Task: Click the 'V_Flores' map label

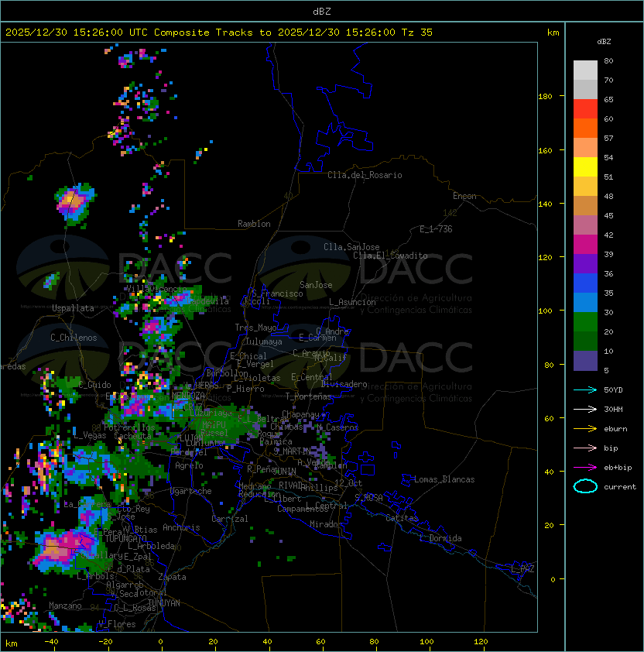Action: coord(117,624)
